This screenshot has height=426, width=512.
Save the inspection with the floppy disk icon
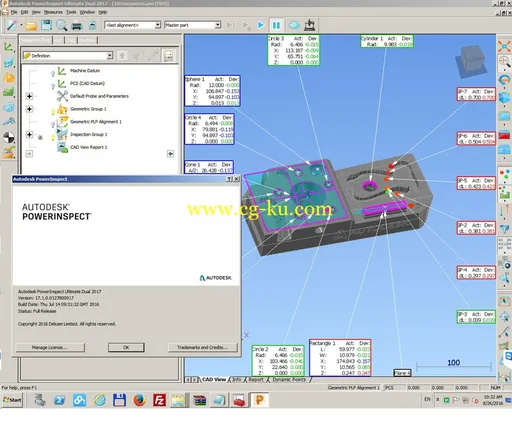pos(46,25)
